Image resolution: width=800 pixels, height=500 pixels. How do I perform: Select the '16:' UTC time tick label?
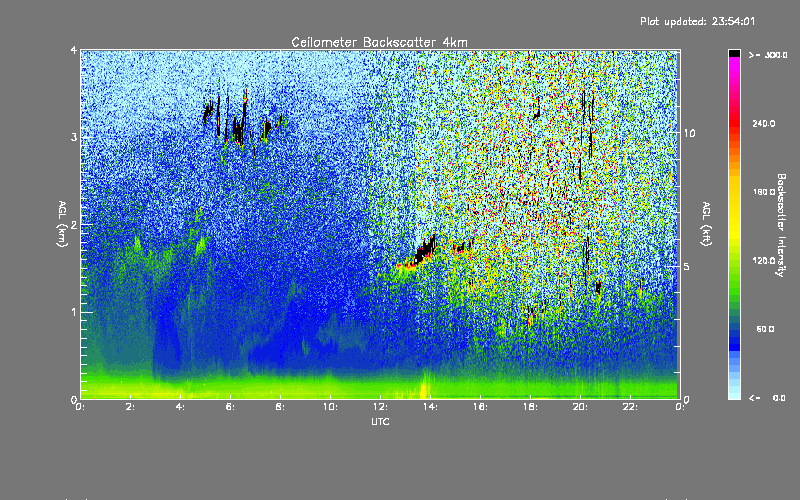pos(480,407)
